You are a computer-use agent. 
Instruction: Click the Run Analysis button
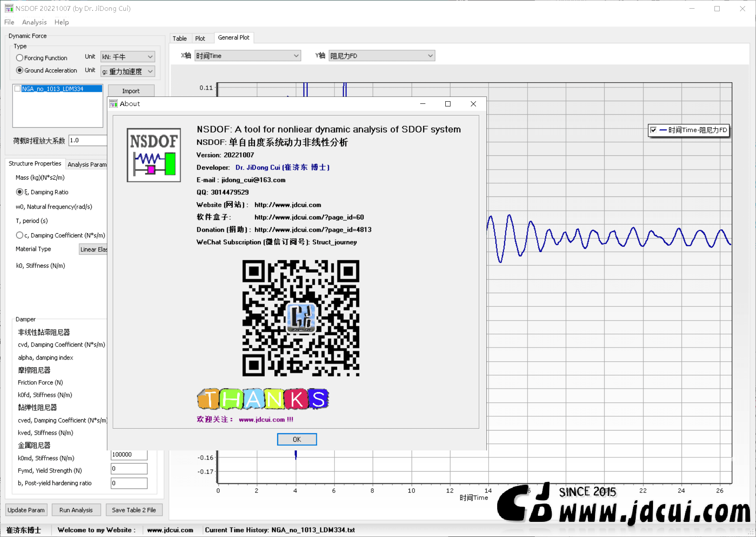[x=76, y=510]
